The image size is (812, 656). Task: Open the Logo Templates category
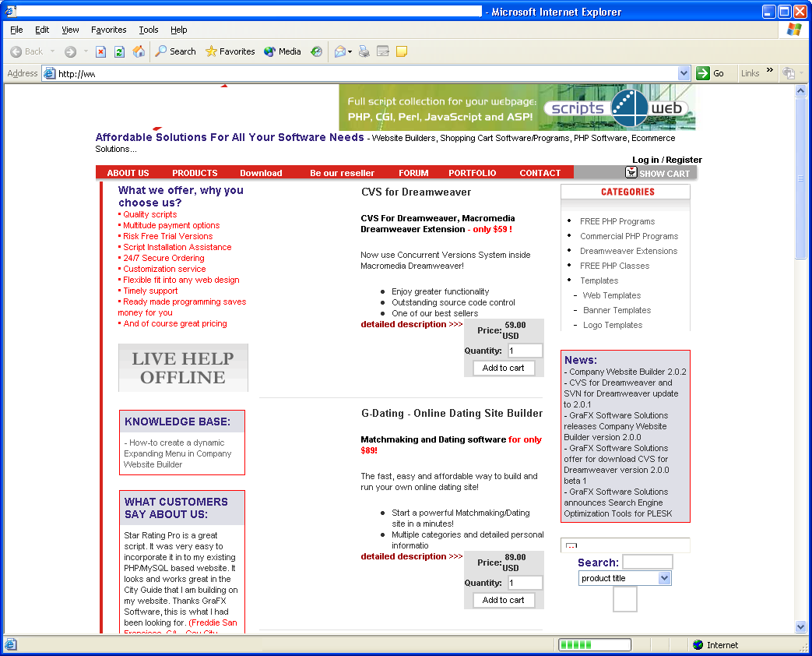613,325
